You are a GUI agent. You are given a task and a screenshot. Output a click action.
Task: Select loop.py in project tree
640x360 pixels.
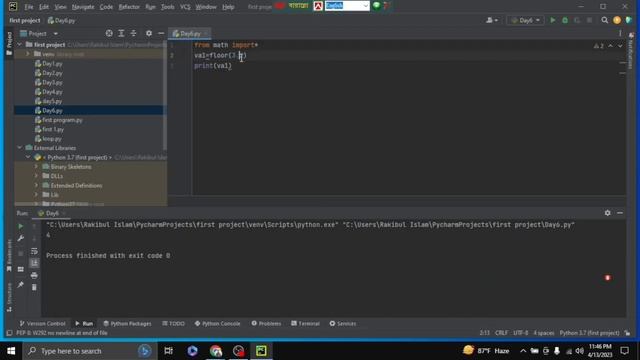(x=52, y=139)
